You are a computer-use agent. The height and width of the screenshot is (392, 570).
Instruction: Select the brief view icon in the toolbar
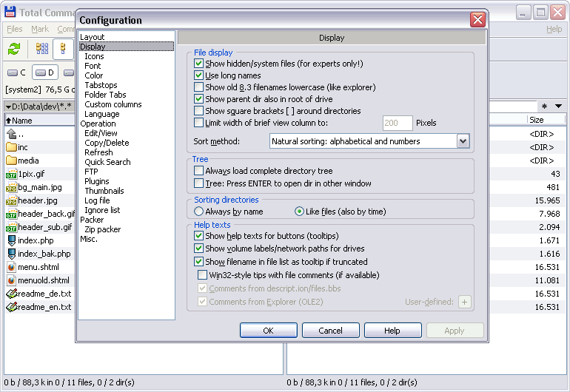(x=42, y=48)
